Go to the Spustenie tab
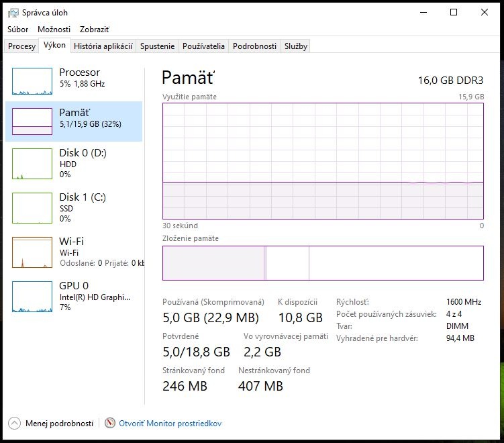Viewport: 504px width, 443px height. [158, 46]
